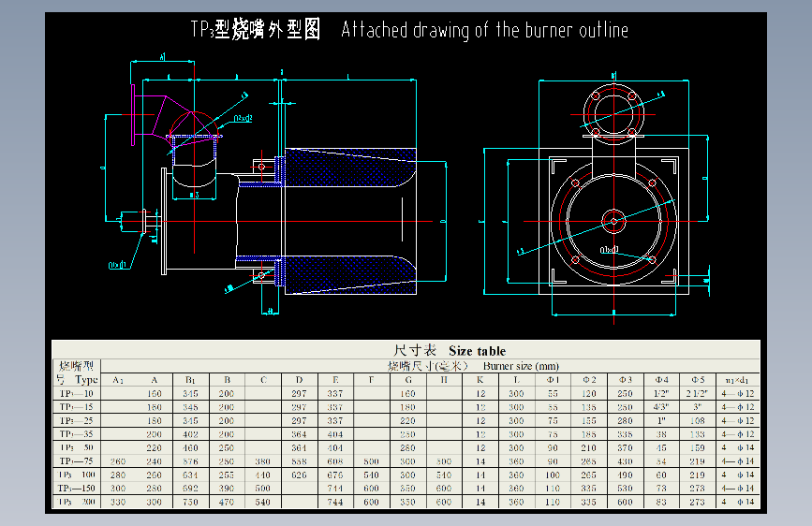Viewport: 812px width, 526px height.
Task: Click value '634' in the TP3—100 row
Action: pyautogui.click(x=190, y=475)
